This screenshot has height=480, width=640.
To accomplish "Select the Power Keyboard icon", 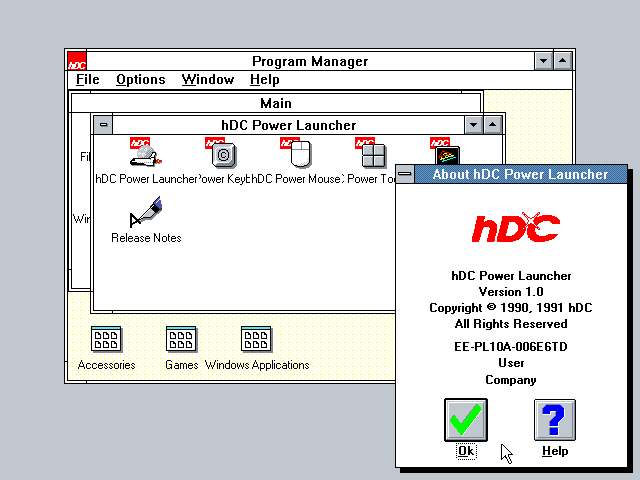I will [222, 153].
